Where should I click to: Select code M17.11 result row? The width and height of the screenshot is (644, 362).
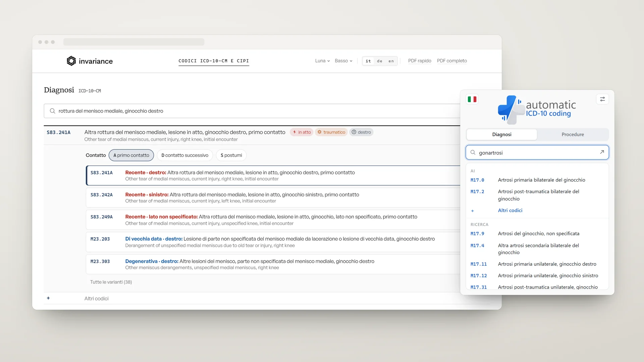click(537, 264)
